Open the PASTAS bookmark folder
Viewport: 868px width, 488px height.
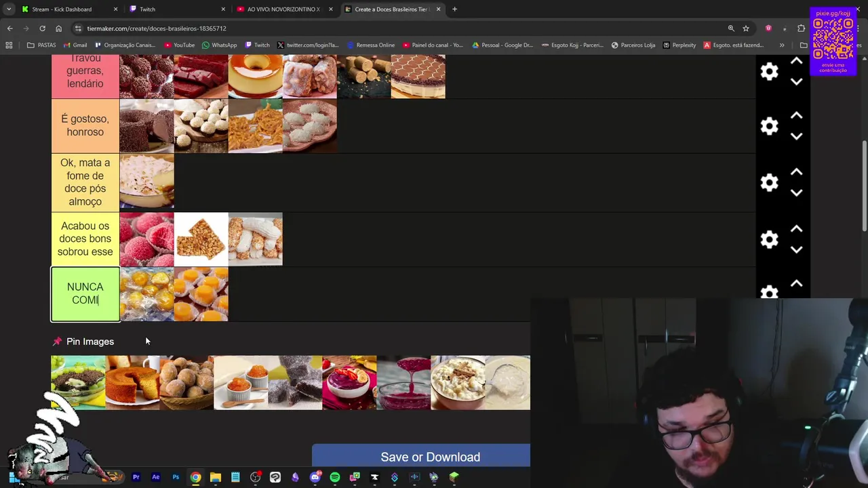41,45
